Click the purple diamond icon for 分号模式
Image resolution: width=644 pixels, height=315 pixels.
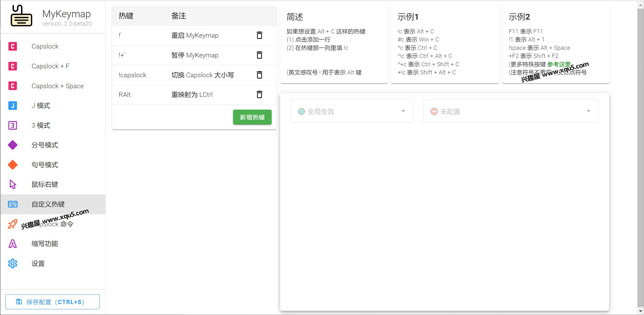(x=12, y=145)
